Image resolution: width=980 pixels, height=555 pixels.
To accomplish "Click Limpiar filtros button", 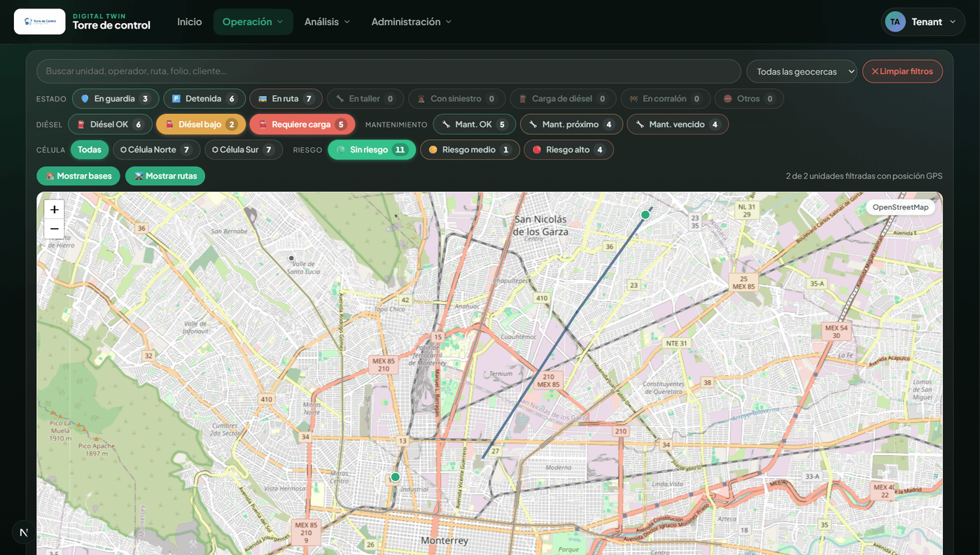I will tap(902, 71).
